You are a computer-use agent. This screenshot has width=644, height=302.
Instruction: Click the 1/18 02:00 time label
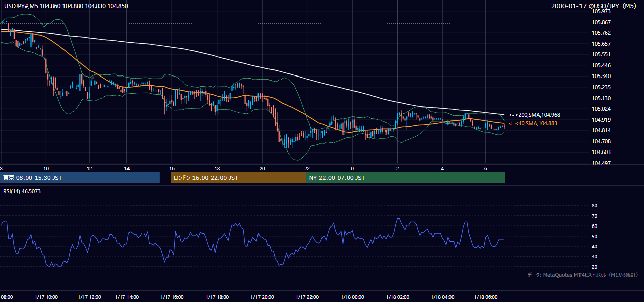pyautogui.click(x=398, y=297)
